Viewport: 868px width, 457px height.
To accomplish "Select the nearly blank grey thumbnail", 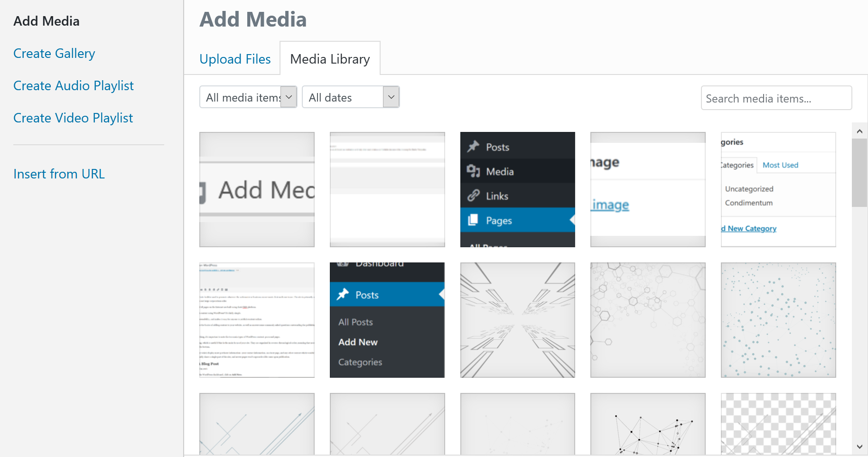I will click(x=518, y=424).
